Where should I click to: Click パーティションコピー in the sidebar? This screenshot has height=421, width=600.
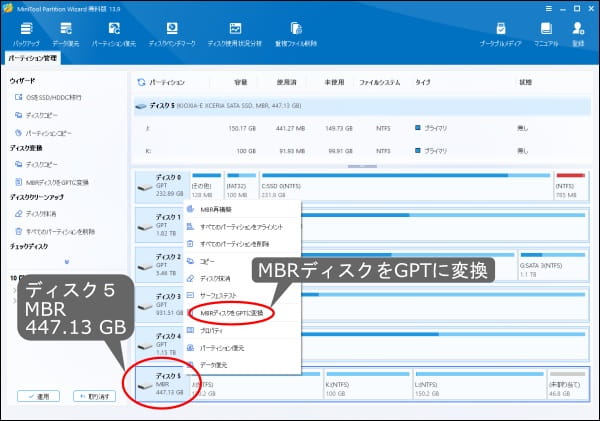pyautogui.click(x=43, y=133)
